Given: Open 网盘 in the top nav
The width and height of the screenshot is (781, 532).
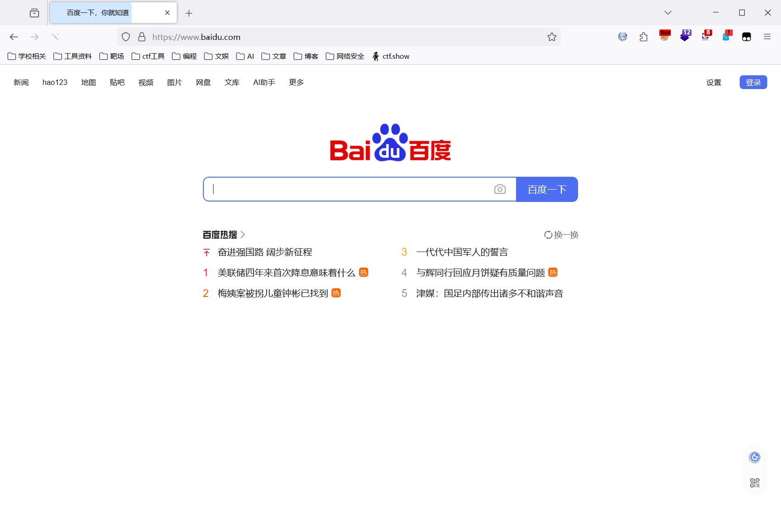Looking at the screenshot, I should 203,82.
